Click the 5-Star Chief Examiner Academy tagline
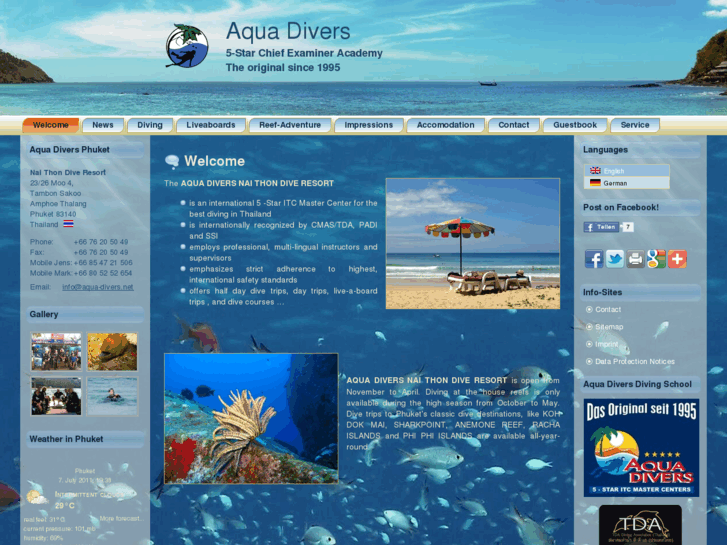Screen dimensions: 727x545 304,53
